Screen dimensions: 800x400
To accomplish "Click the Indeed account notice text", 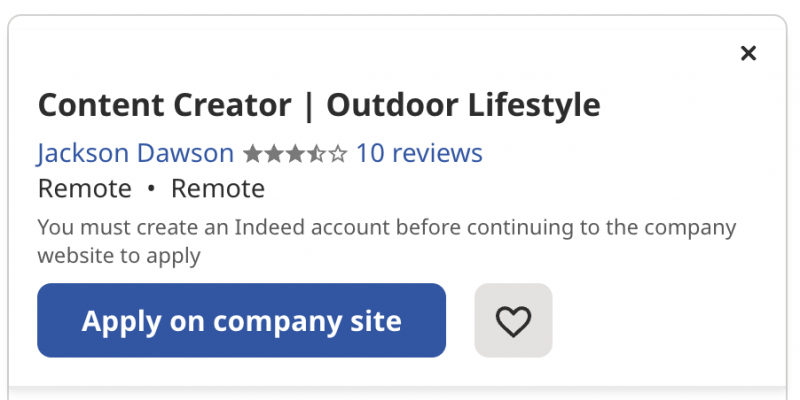I will click(387, 241).
